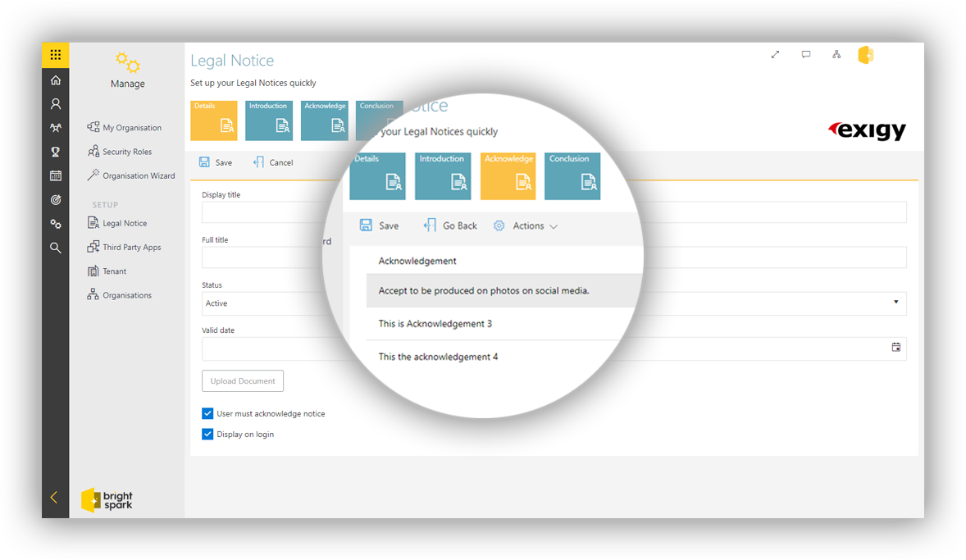Open the Tenant setup page
Image resolution: width=966 pixels, height=560 pixels.
click(107, 271)
